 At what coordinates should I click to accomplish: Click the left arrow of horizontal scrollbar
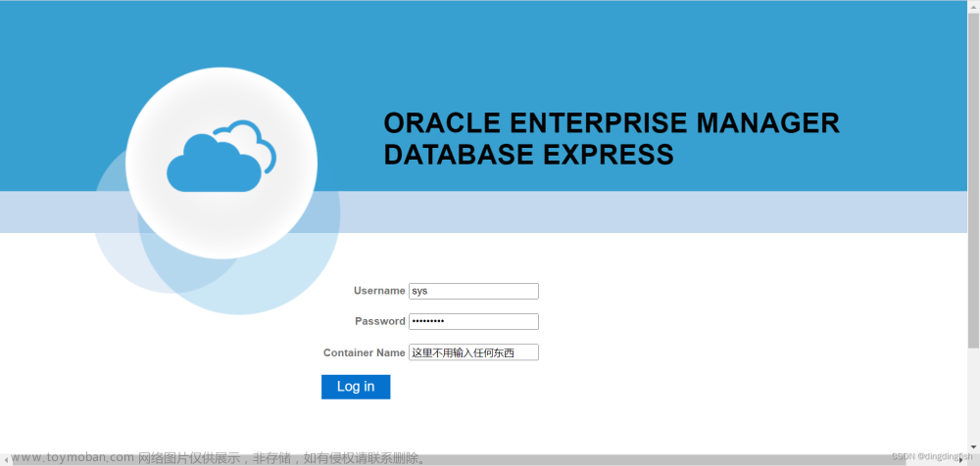(5, 460)
